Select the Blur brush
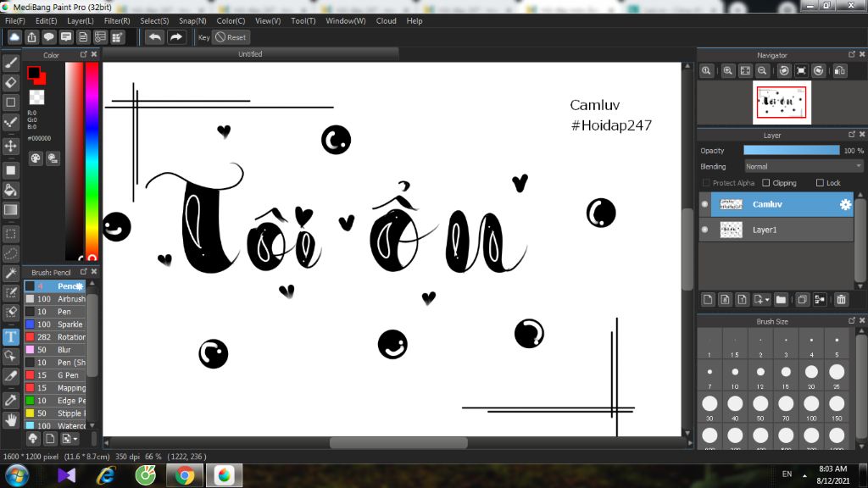868x488 pixels. point(55,350)
